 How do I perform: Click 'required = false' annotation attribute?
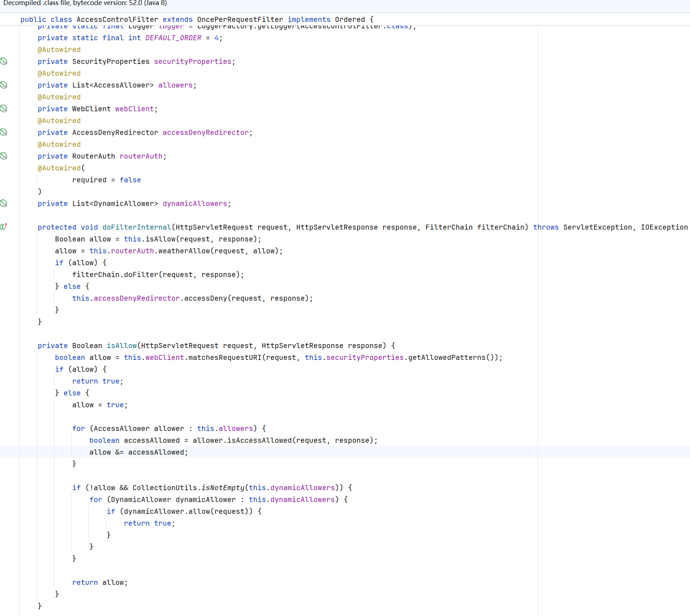click(x=106, y=180)
